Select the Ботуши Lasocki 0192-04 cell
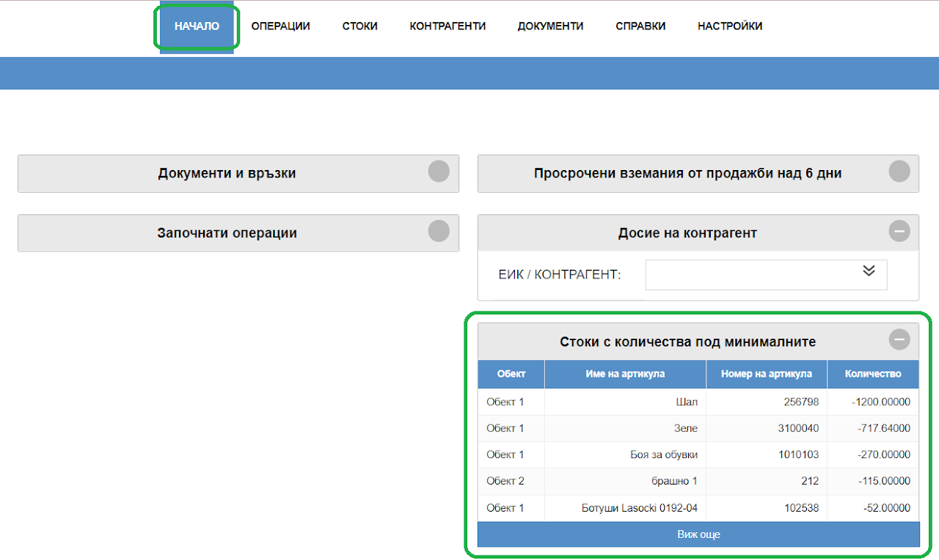Screen dimensions: 939x560 point(625,508)
